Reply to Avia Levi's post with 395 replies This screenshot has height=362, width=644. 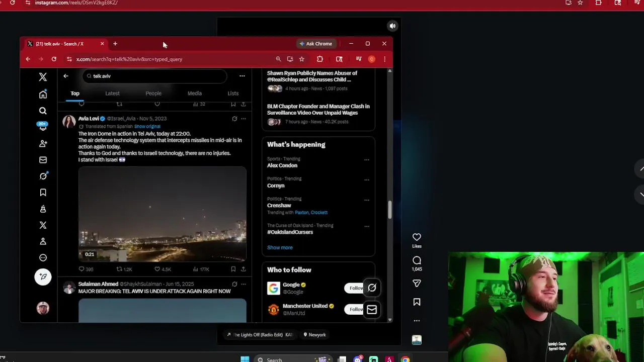86,269
